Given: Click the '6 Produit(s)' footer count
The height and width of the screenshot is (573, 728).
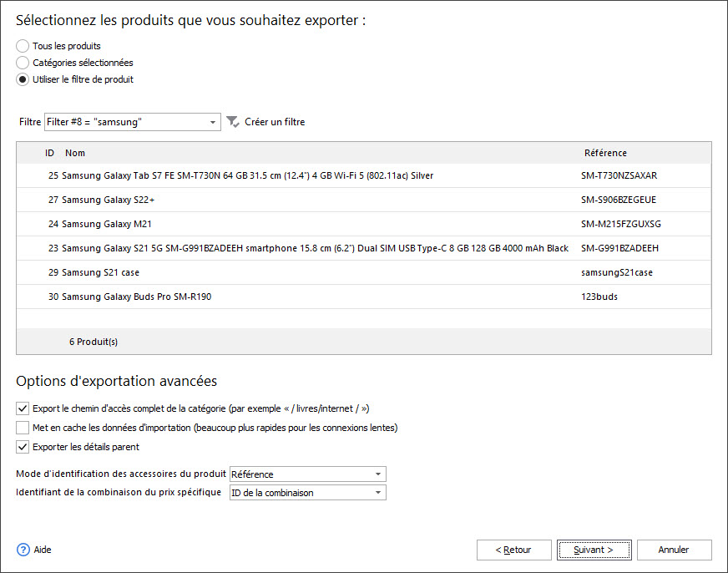Looking at the screenshot, I should coord(94,342).
